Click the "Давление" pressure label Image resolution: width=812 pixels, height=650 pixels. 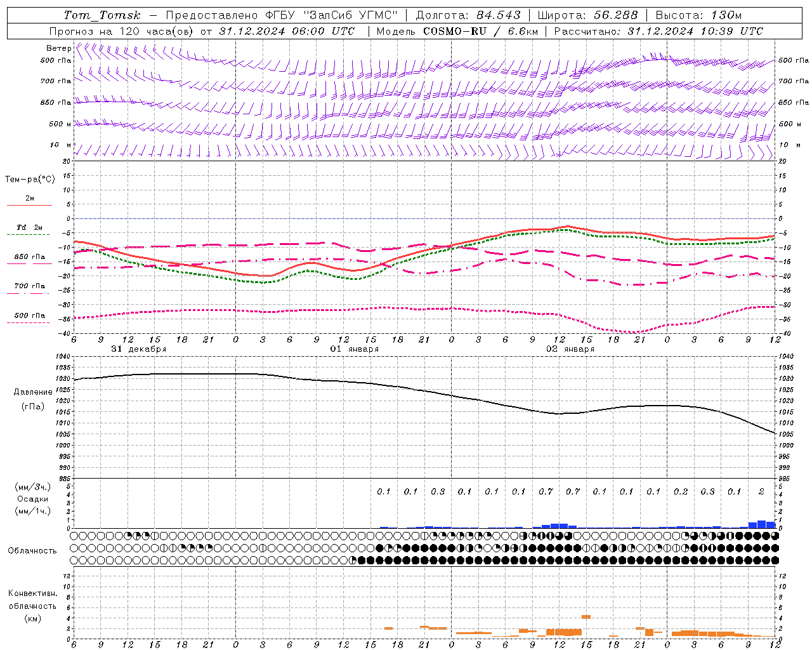33,392
